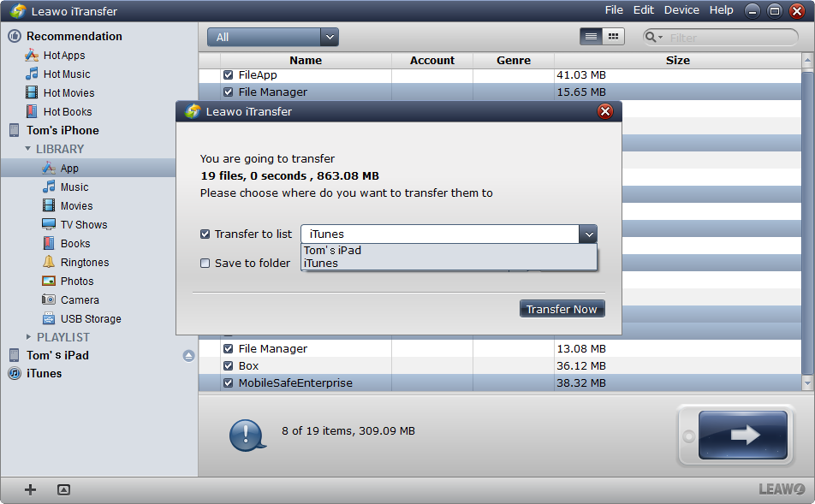
Task: Choose iTunes from dropdown list
Action: click(449, 263)
